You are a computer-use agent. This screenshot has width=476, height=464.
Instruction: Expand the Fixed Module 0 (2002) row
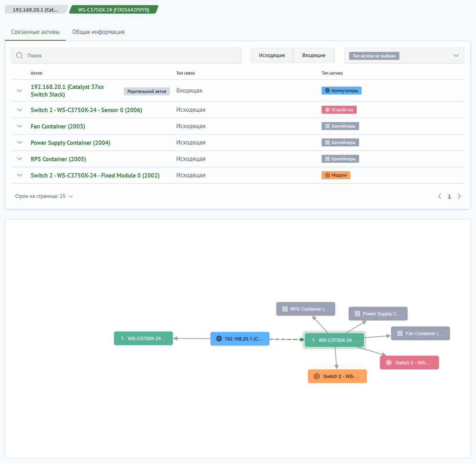(x=20, y=176)
